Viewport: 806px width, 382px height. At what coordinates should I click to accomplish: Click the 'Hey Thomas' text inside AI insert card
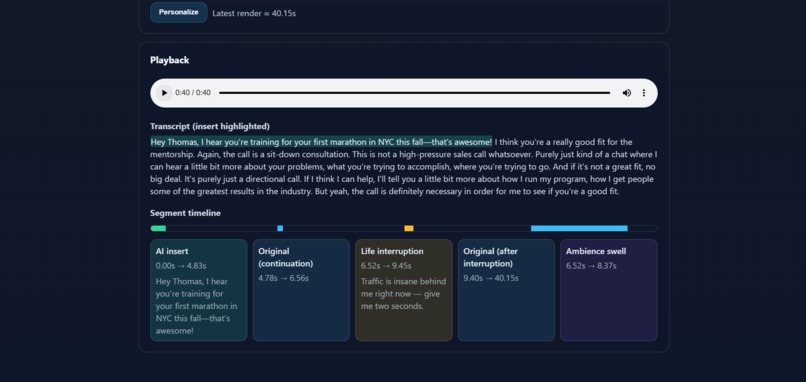click(x=196, y=306)
